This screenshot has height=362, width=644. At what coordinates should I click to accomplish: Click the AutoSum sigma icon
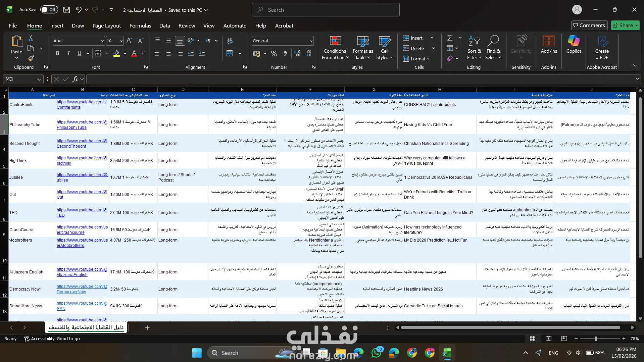(450, 38)
